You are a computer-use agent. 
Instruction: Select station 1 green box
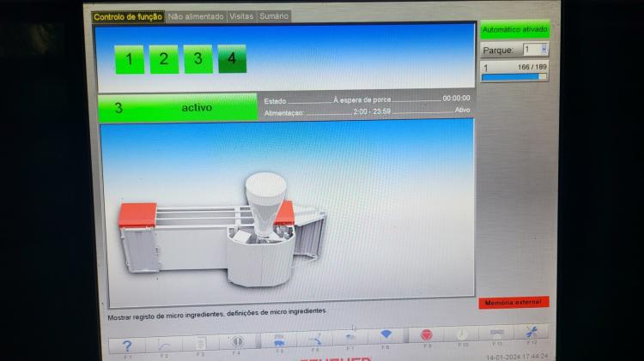(x=130, y=59)
